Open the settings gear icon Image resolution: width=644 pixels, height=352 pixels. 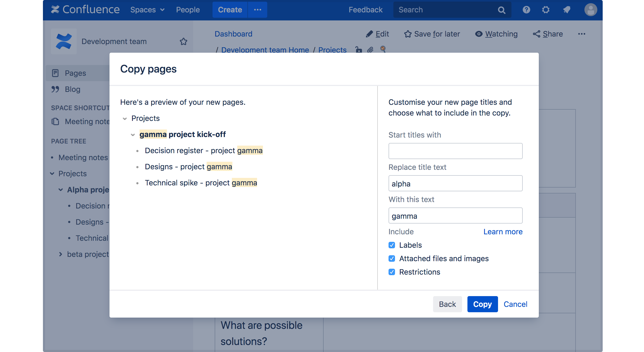[x=546, y=10]
